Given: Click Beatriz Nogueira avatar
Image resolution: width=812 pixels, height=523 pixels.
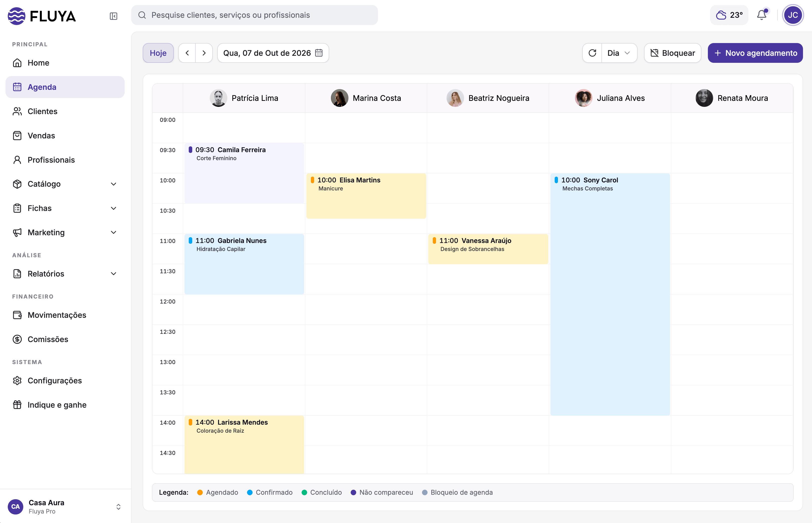Looking at the screenshot, I should [x=455, y=98].
